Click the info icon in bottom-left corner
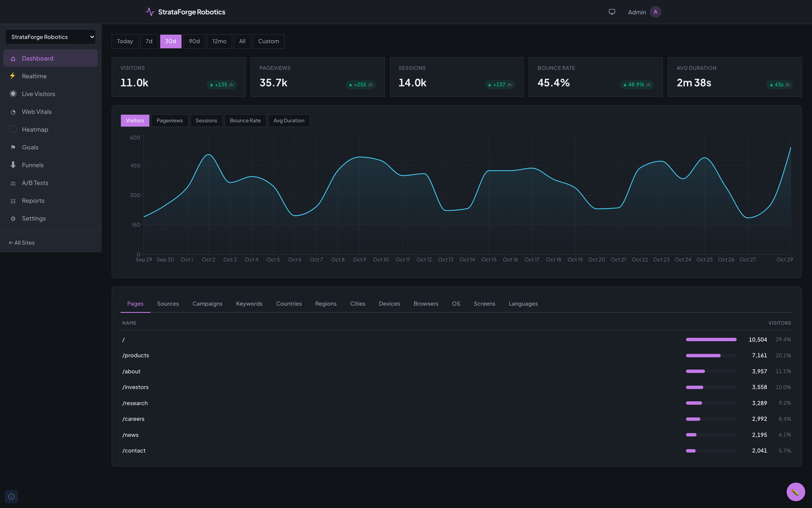812x508 pixels. pyautogui.click(x=11, y=497)
